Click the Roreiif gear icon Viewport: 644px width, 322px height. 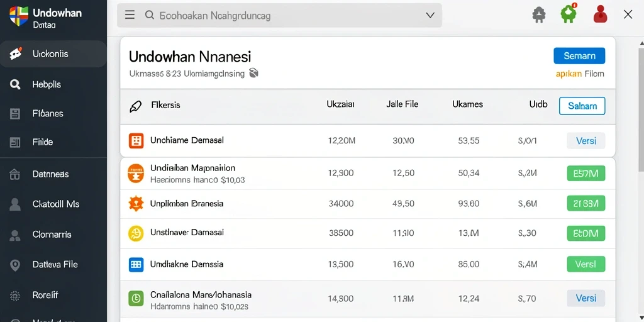pyautogui.click(x=15, y=296)
